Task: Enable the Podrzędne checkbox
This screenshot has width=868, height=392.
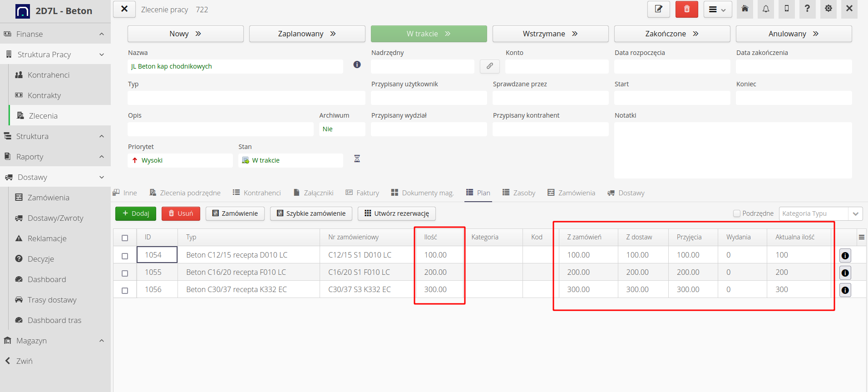Action: tap(737, 213)
